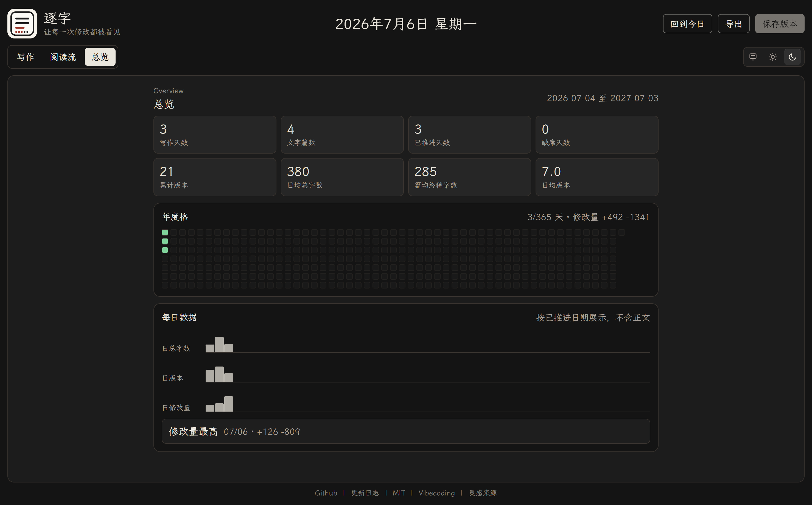This screenshot has width=812, height=505.
Task: Select light theme sun icon
Action: tap(773, 57)
